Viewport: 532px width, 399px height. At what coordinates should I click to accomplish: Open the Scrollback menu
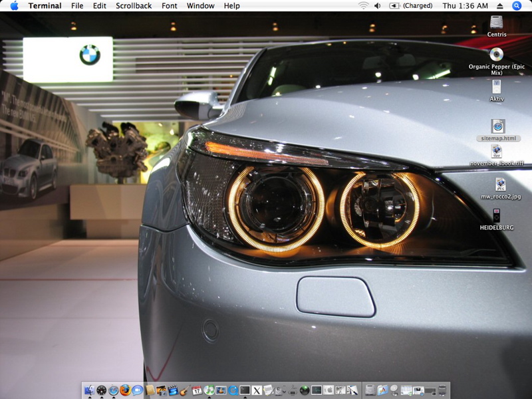coord(134,6)
